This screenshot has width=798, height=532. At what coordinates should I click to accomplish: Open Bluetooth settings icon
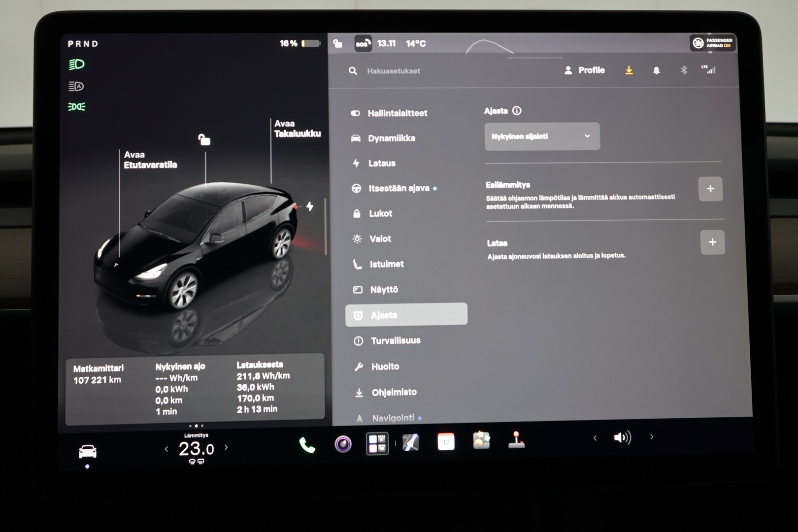pyautogui.click(x=683, y=70)
